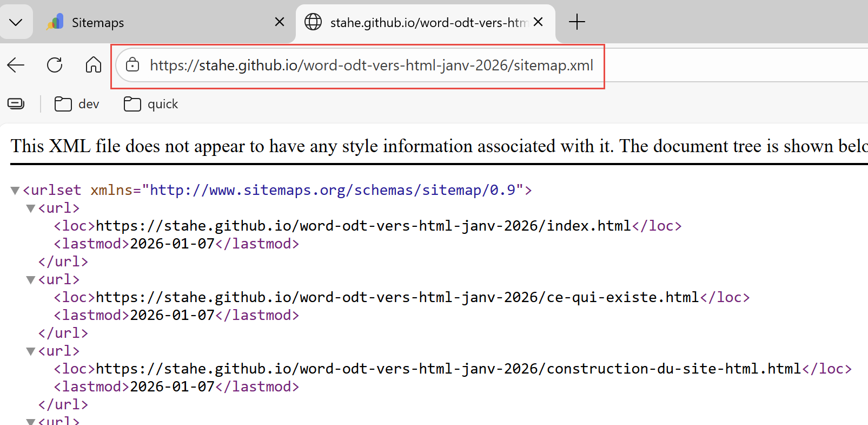This screenshot has height=425, width=868.
Task: Close the Sitemaps tab
Action: pos(280,22)
